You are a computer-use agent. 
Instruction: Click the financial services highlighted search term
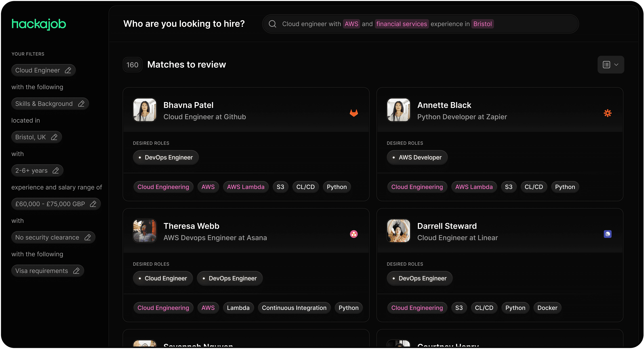coord(401,24)
